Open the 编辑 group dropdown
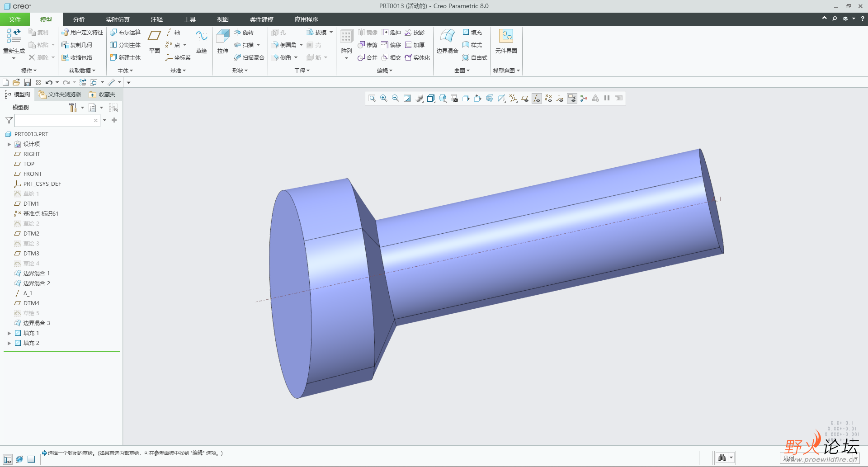The width and height of the screenshot is (868, 467). [385, 71]
